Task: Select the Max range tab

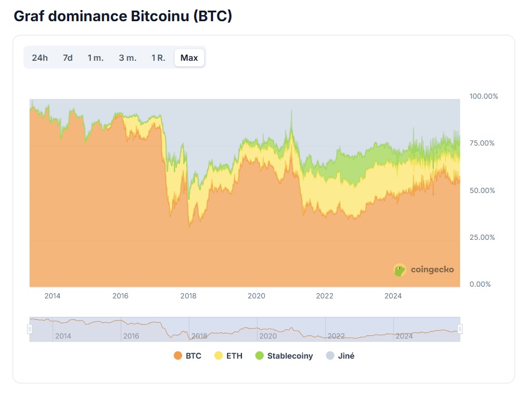Action: click(x=189, y=57)
